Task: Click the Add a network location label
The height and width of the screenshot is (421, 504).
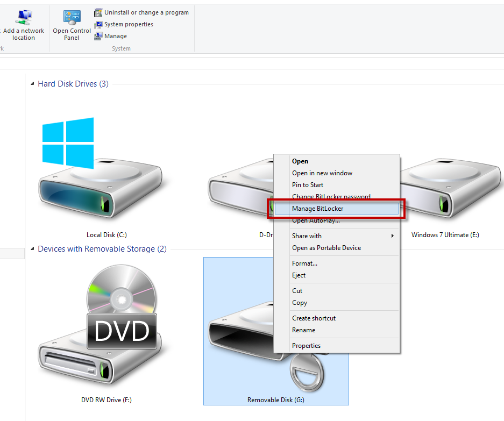Action: click(24, 34)
